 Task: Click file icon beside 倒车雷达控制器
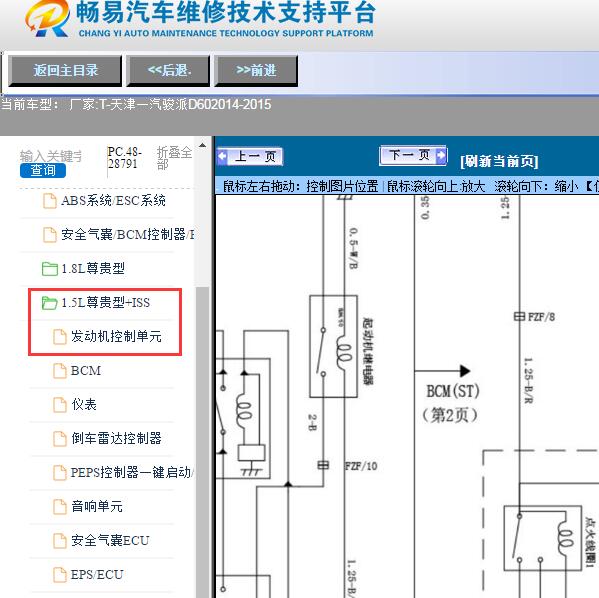click(60, 439)
